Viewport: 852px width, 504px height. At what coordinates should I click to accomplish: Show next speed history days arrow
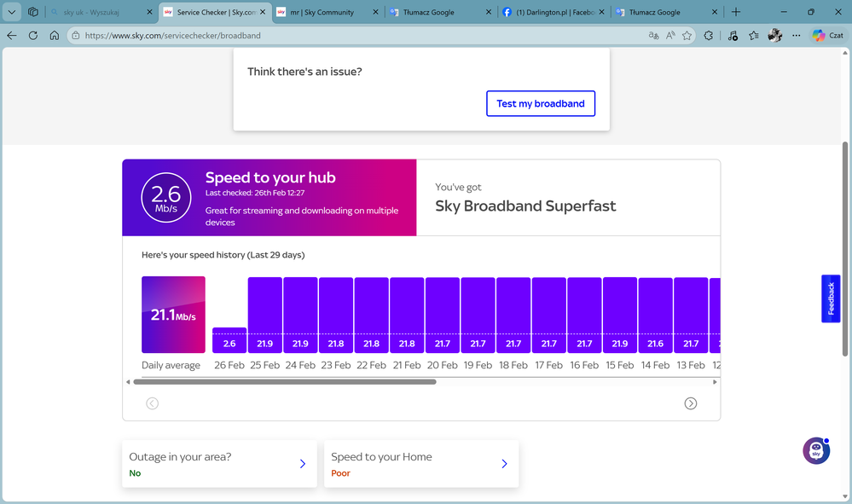click(690, 403)
